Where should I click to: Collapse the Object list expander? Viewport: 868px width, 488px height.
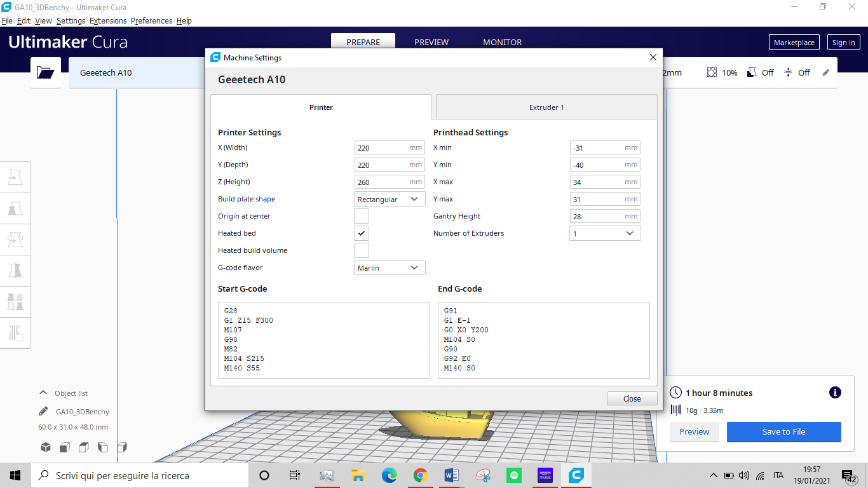[43, 393]
